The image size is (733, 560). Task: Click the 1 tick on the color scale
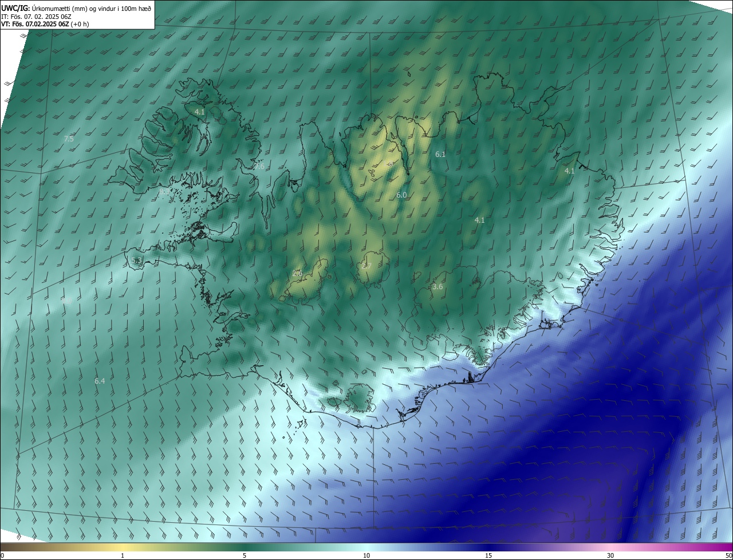tap(123, 555)
